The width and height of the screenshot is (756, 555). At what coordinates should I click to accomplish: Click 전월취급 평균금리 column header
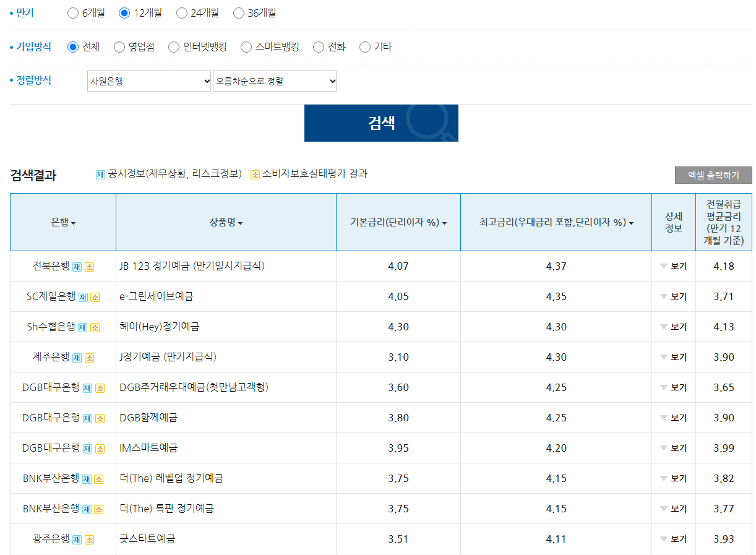pos(724,222)
